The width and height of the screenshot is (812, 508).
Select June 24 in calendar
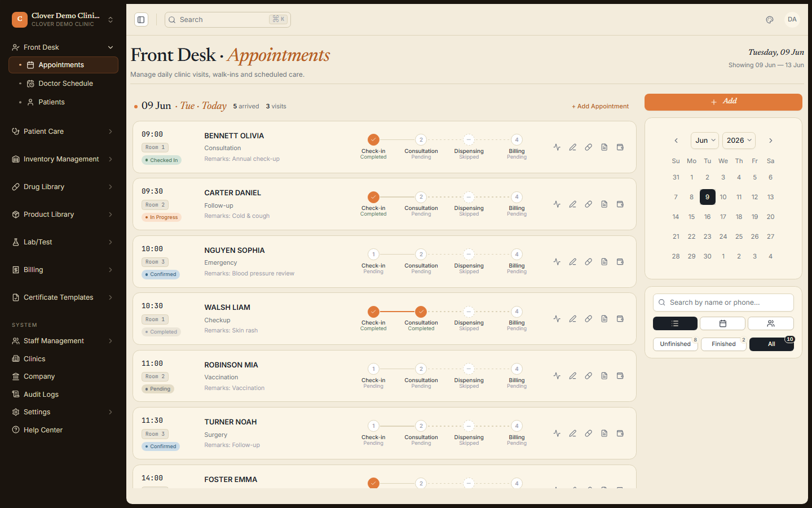(723, 237)
